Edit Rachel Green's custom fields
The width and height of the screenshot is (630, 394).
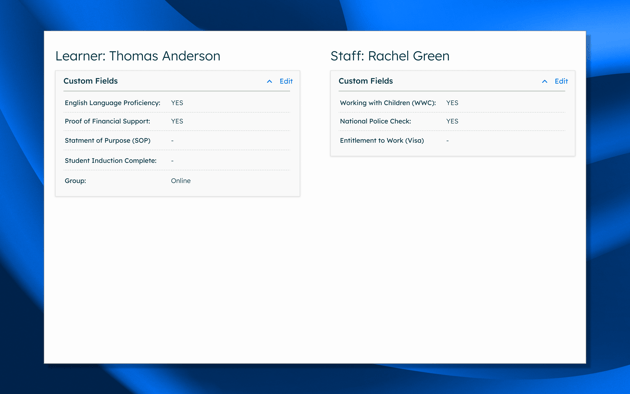click(561, 81)
